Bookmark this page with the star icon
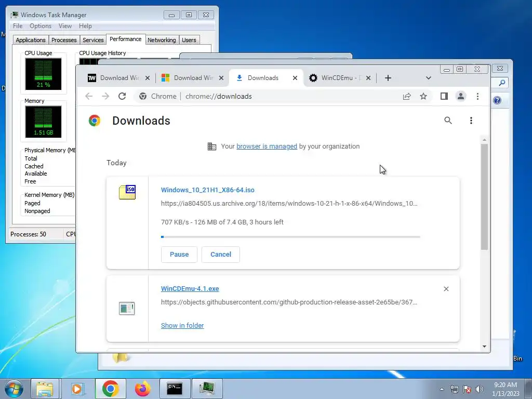Viewport: 532px width, 399px height. tap(423, 96)
